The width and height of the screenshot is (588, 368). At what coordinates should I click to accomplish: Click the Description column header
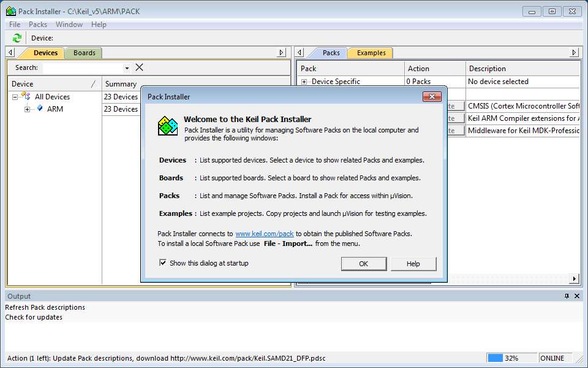(x=522, y=68)
